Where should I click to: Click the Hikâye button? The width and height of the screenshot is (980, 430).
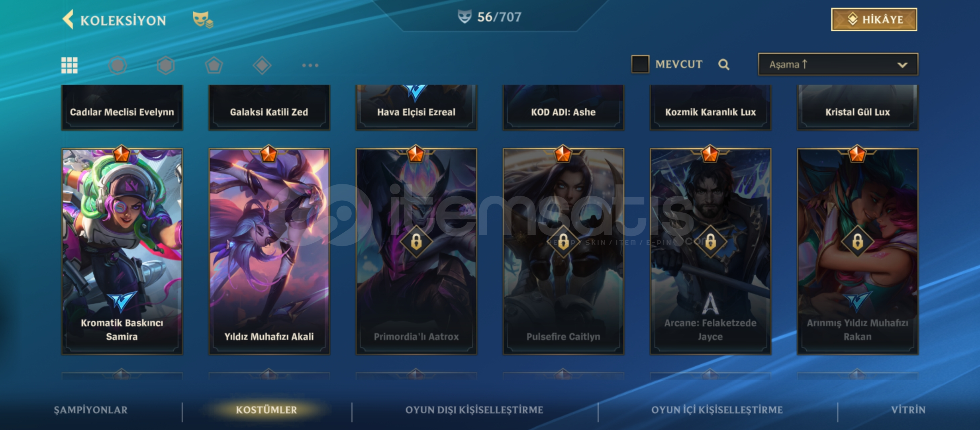874,20
